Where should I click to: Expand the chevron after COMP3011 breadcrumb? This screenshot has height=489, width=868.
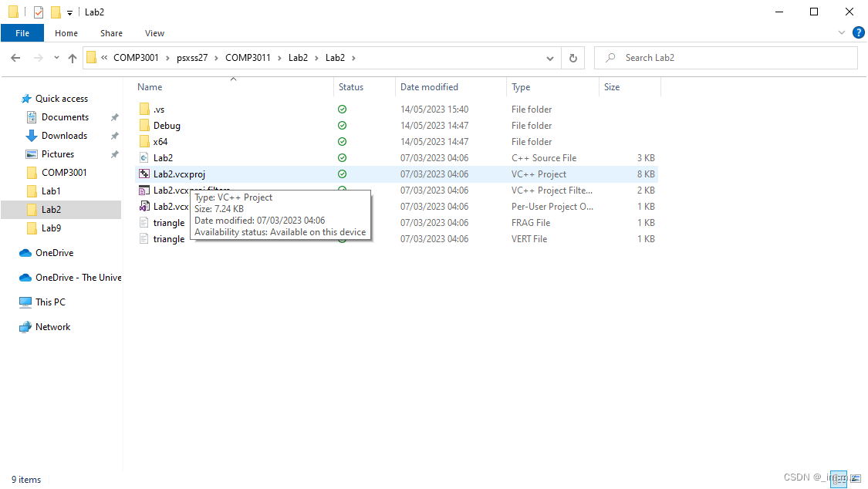(279, 58)
